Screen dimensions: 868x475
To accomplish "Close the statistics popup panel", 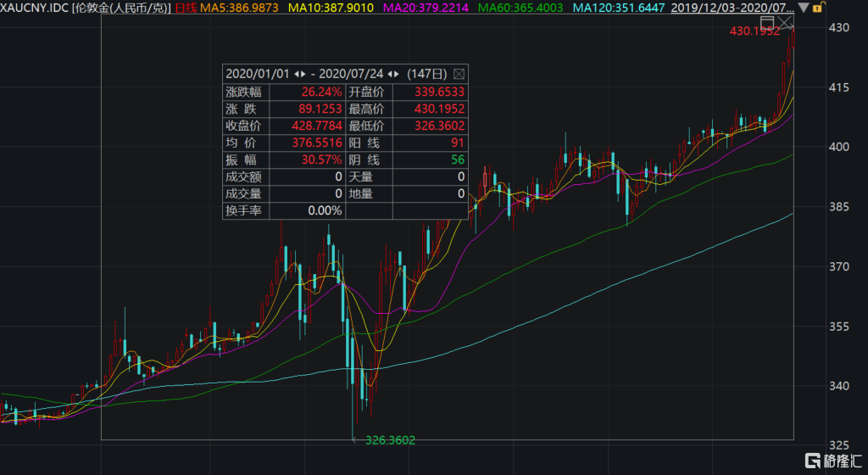I will click(x=459, y=74).
